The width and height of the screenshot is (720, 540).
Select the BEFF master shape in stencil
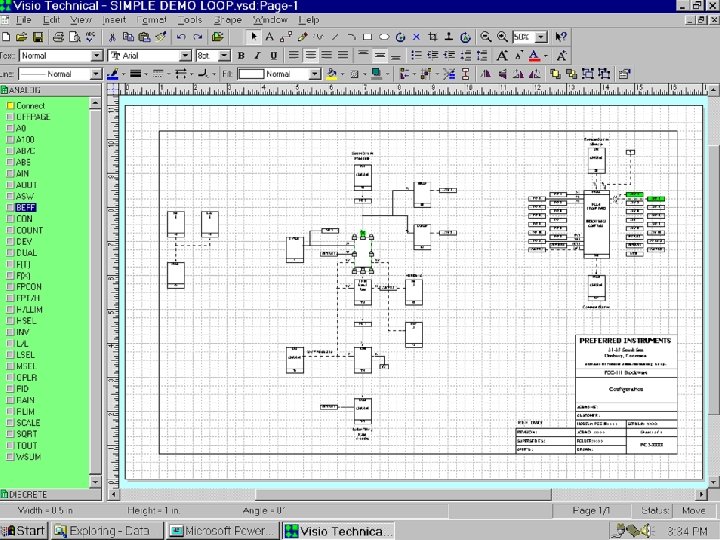[26, 208]
